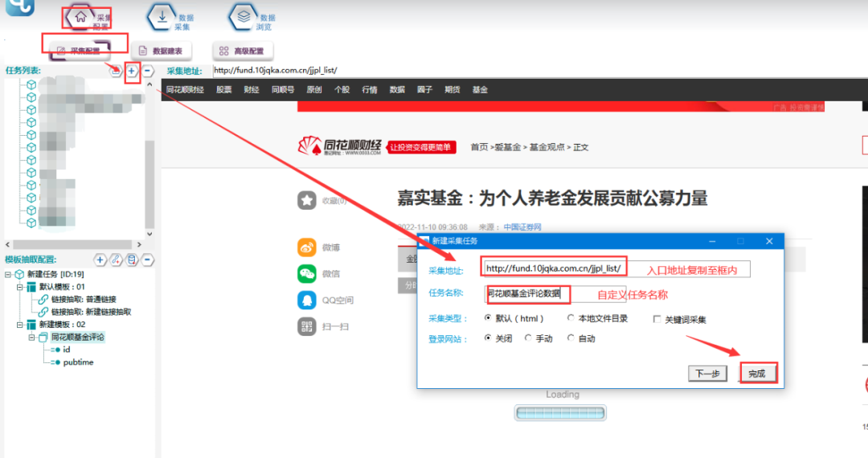Click task list vertical scrollbar thumb
The height and width of the screenshot is (458, 868).
[149, 184]
